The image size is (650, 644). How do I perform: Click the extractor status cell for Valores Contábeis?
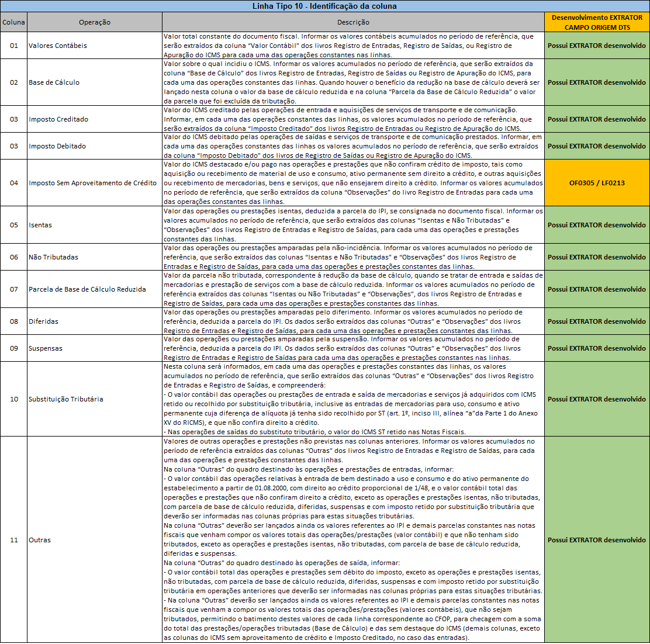[597, 46]
